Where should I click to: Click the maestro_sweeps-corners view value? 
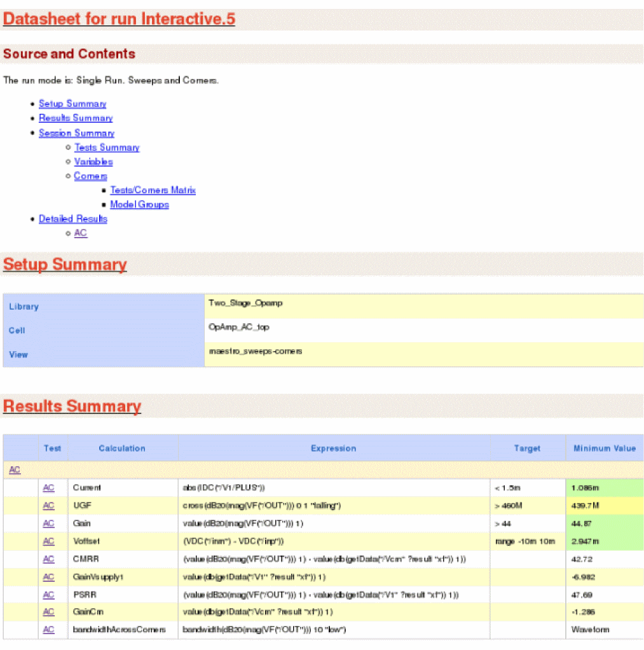point(256,351)
